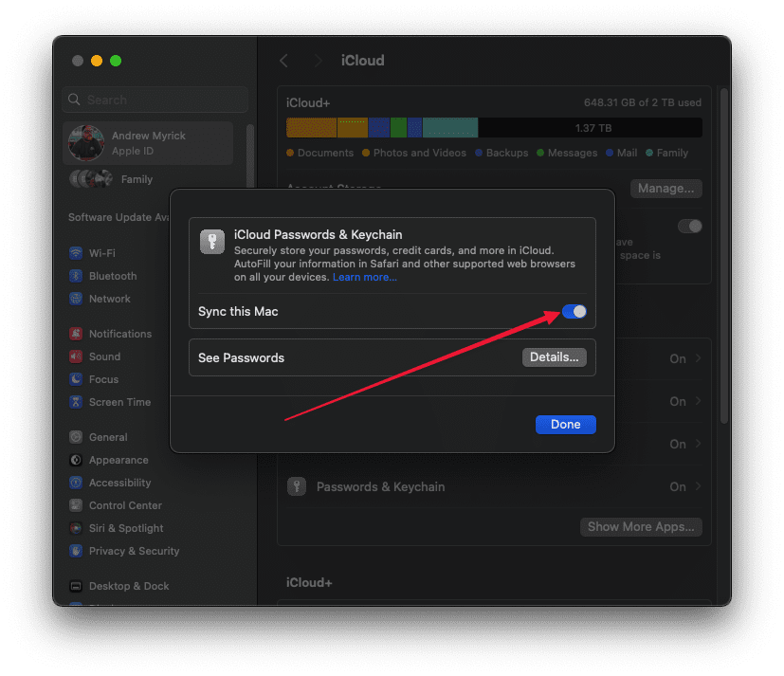
Task: Click the Focus label
Action: click(104, 379)
